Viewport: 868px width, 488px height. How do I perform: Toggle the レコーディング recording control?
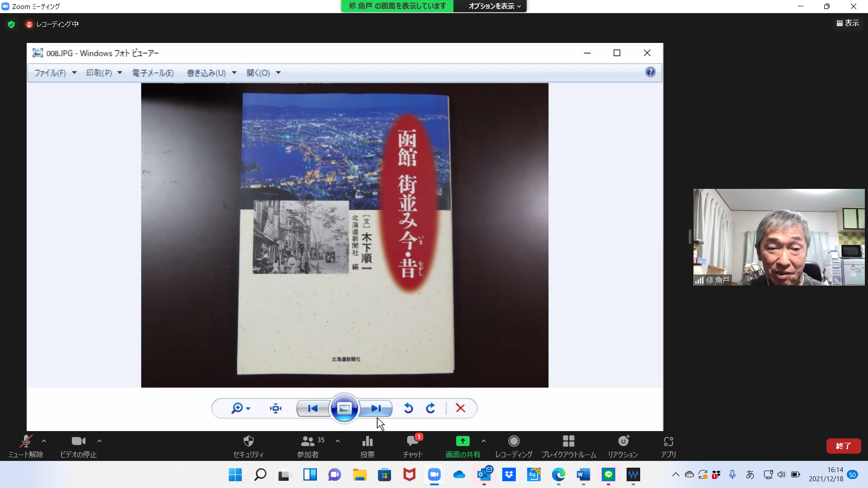coord(514,446)
